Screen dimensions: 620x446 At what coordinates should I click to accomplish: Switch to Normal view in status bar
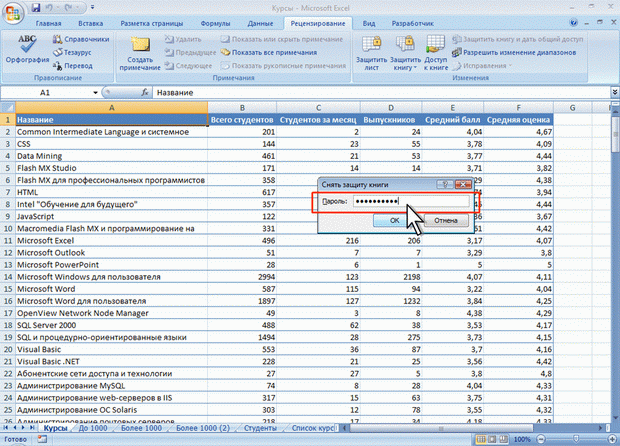coord(481,439)
